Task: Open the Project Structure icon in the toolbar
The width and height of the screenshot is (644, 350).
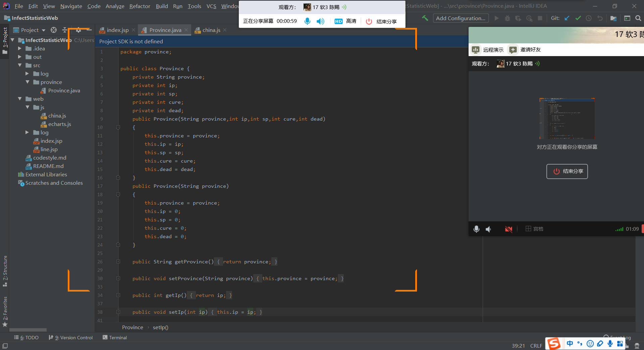Action: [613, 18]
